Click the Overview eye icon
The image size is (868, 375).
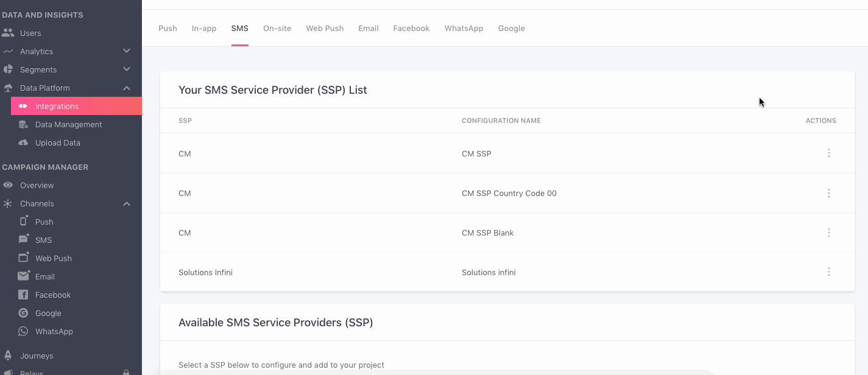pyautogui.click(x=8, y=185)
